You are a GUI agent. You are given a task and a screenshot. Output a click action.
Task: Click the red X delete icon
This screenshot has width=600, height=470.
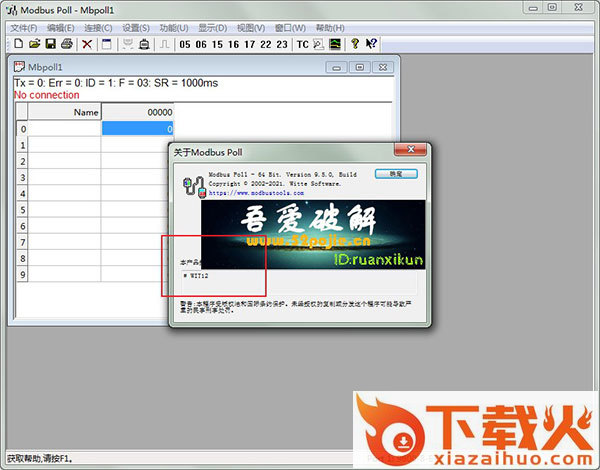pyautogui.click(x=87, y=44)
